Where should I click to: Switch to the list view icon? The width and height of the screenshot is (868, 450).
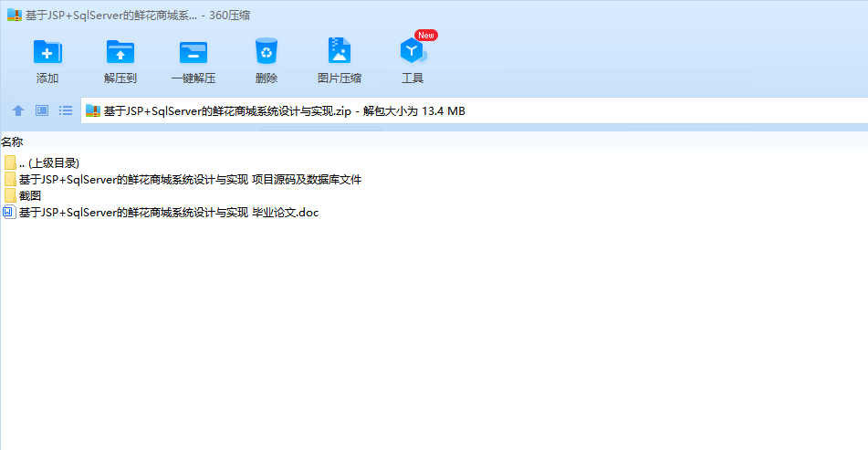pos(66,110)
